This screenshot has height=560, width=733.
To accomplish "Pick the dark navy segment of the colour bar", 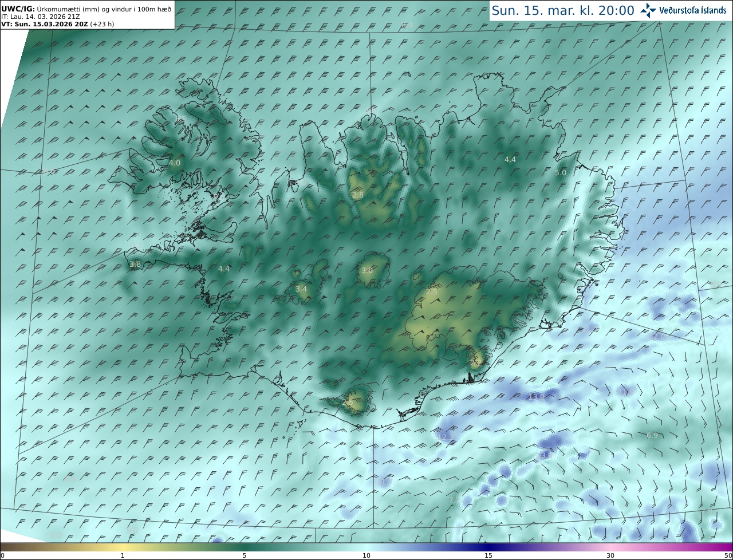I will [488, 547].
